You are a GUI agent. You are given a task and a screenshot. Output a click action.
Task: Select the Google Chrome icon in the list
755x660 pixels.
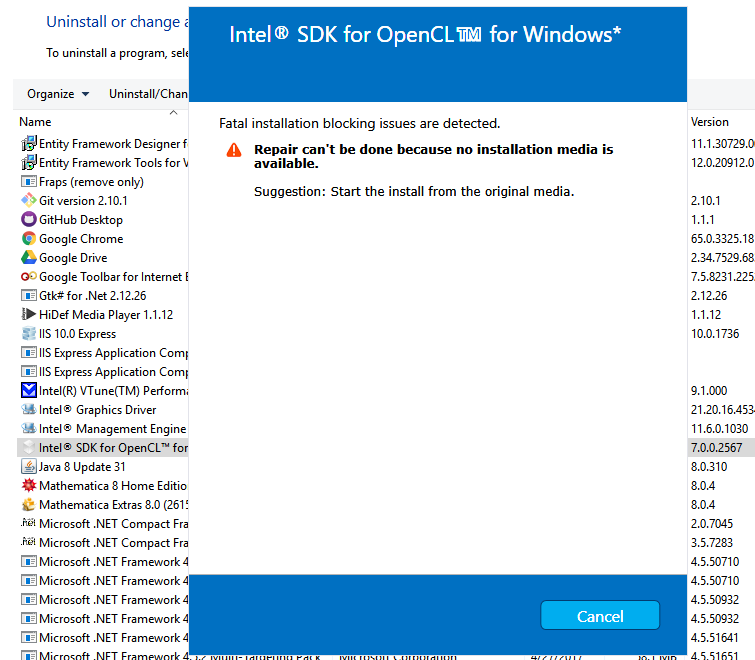29,239
